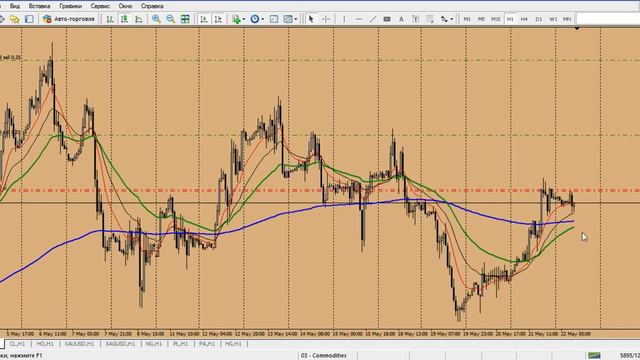Click the red dash-dot horizontal level line

(x=320, y=190)
